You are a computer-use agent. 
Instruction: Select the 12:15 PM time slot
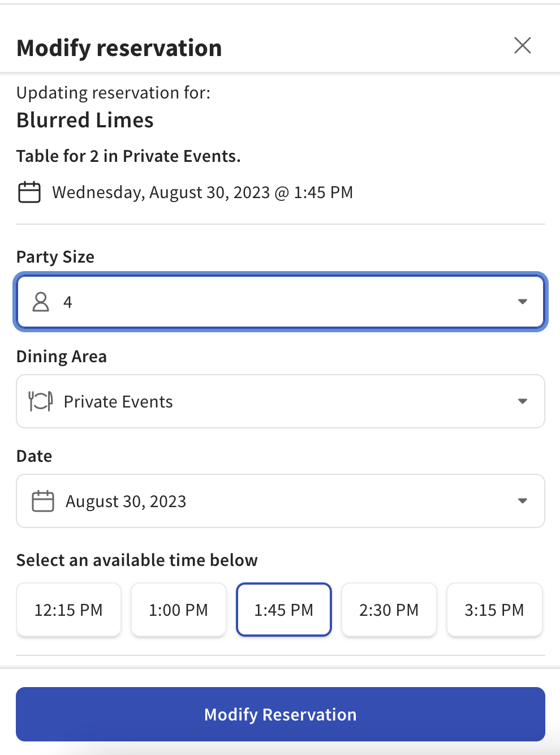[x=68, y=610]
